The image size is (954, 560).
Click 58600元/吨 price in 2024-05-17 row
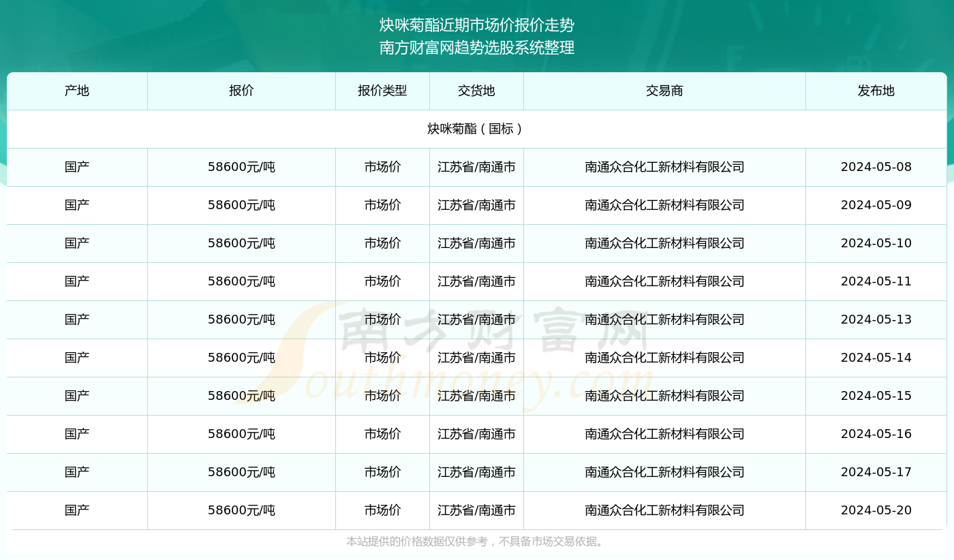tap(241, 472)
